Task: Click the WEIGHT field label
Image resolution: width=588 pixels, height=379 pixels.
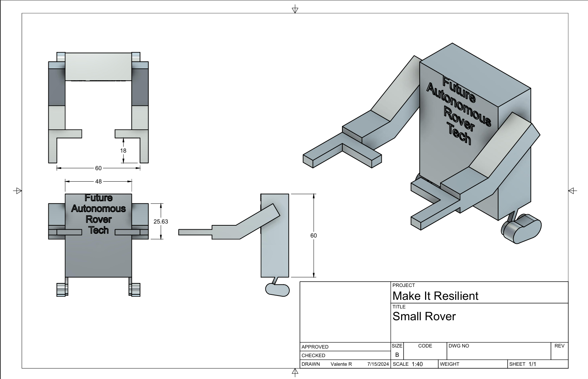Action: click(449, 364)
